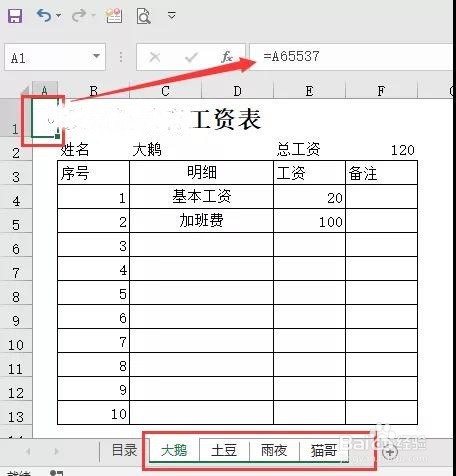Open Insert Function fx dialog
The image size is (456, 476).
[227, 57]
